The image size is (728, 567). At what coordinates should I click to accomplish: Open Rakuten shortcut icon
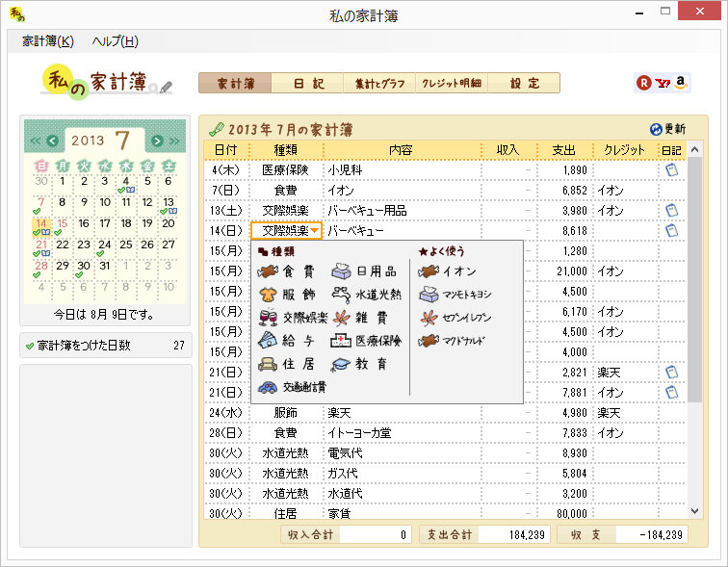point(643,83)
